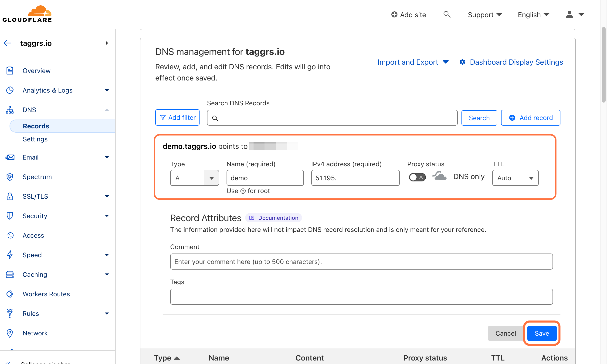Expand the SSL/TLS section arrow
The width and height of the screenshot is (607, 364).
[x=107, y=196]
